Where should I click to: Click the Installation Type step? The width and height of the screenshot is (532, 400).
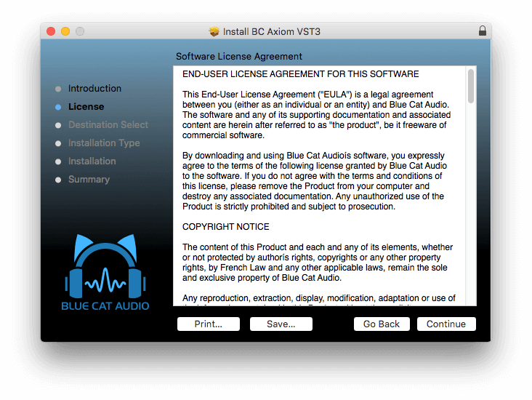point(104,143)
